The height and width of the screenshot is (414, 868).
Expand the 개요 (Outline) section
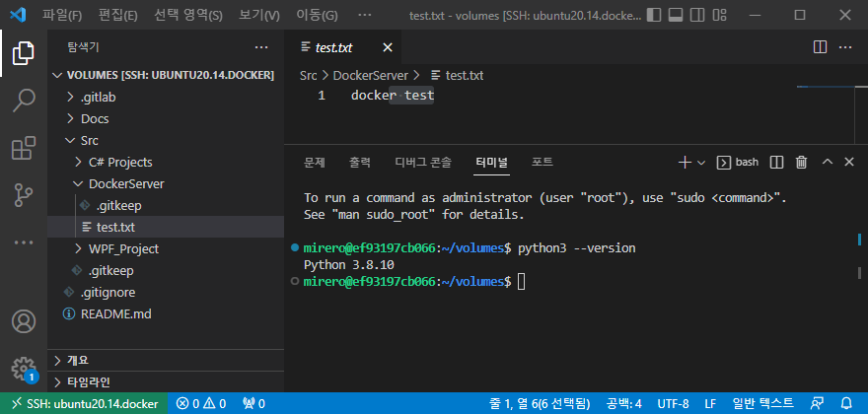pyautogui.click(x=166, y=361)
